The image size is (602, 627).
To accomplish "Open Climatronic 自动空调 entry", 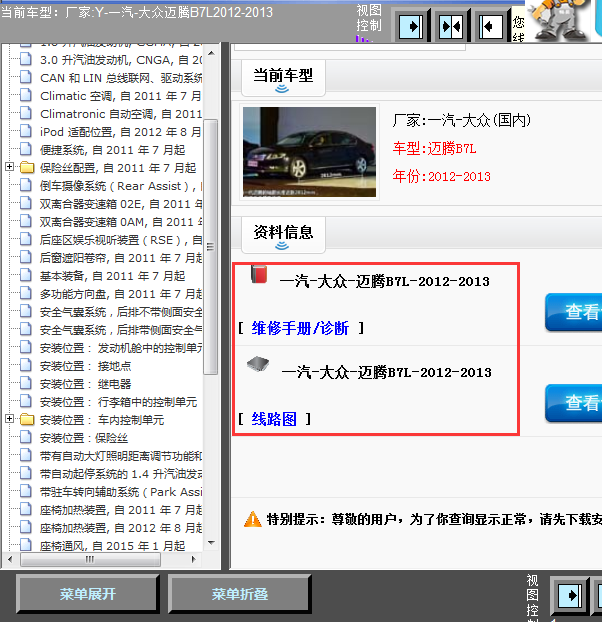I will [x=121, y=114].
